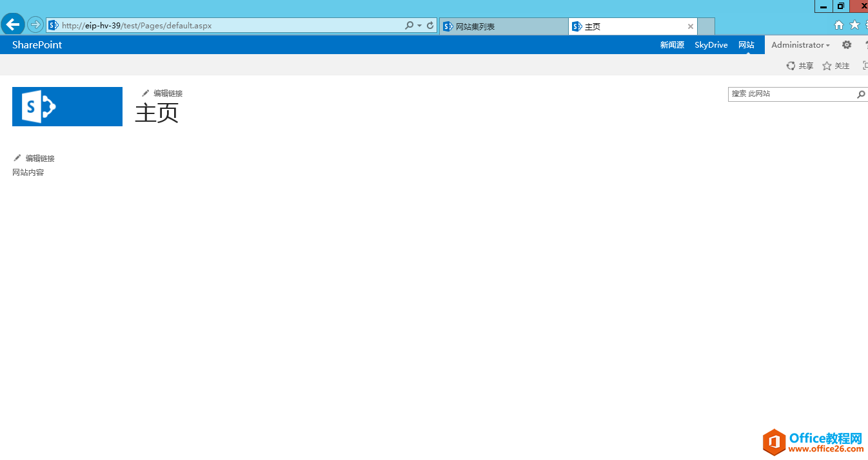
Task: Click the browser home icon
Action: tap(839, 25)
